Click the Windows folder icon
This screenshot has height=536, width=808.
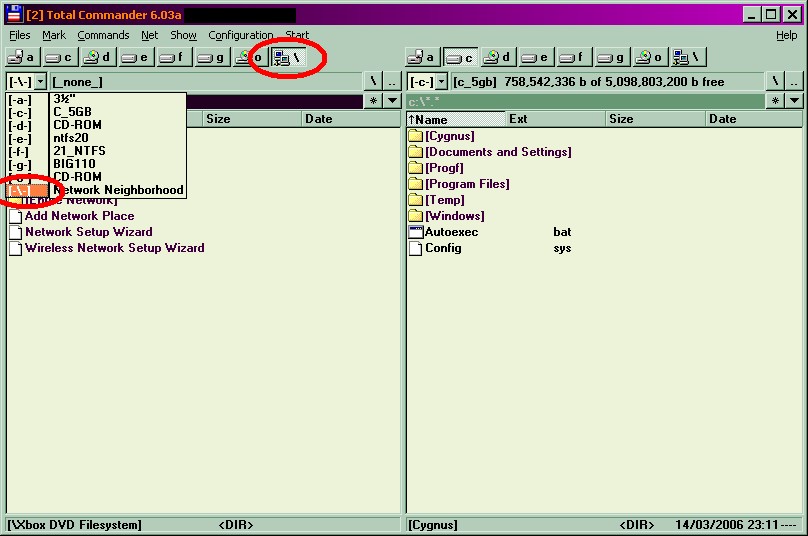tap(415, 216)
